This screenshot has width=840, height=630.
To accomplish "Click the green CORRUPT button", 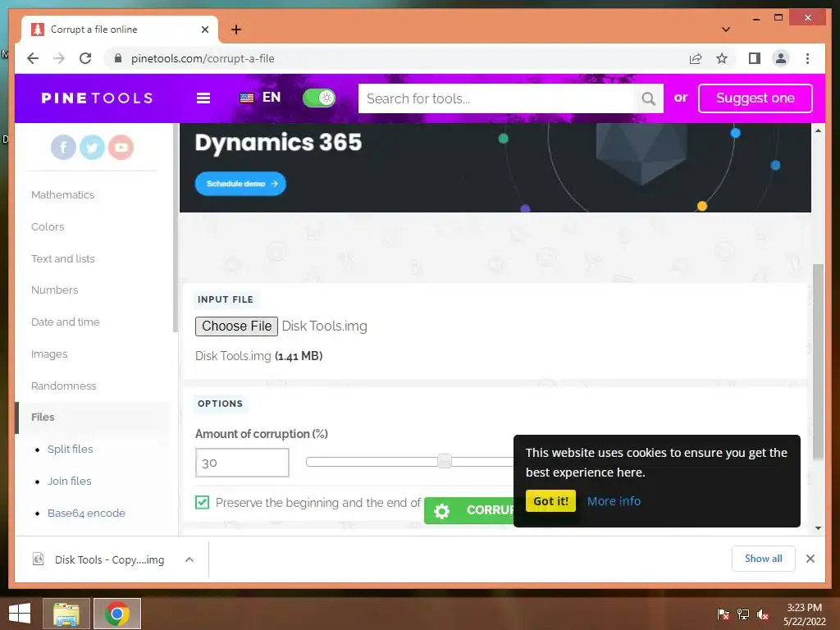I will pos(468,510).
